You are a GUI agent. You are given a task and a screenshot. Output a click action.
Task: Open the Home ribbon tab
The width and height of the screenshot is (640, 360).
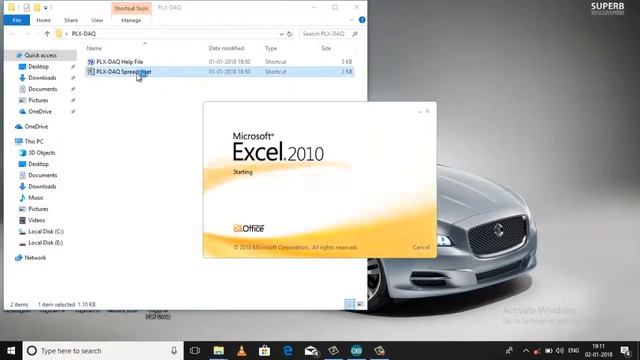(x=44, y=20)
